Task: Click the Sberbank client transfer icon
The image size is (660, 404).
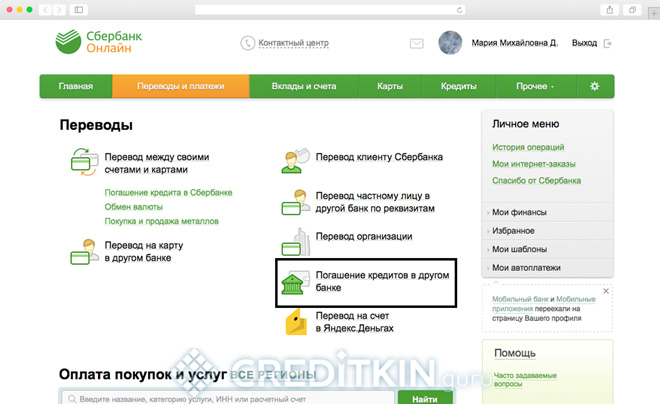Action: (294, 159)
